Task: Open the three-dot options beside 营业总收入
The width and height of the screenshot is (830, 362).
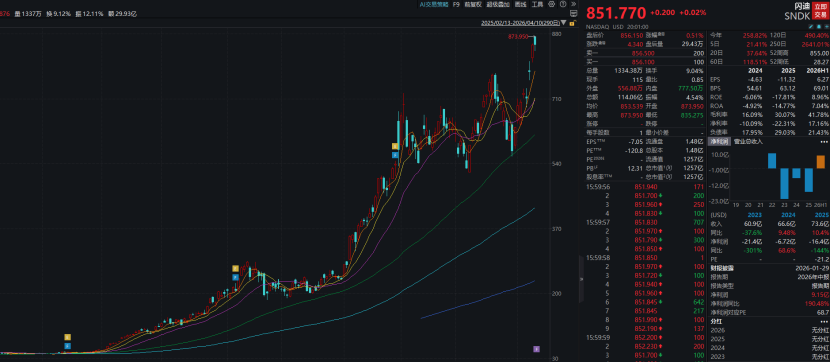Action: [x=824, y=142]
